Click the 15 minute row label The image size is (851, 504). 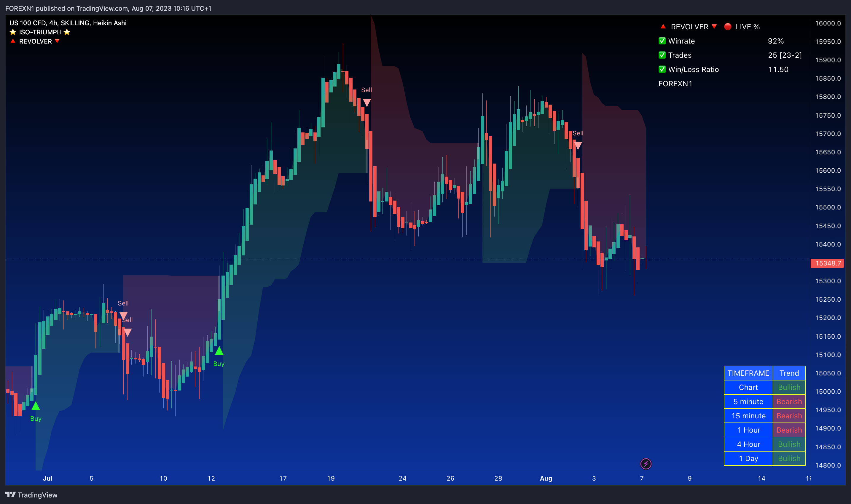(748, 416)
